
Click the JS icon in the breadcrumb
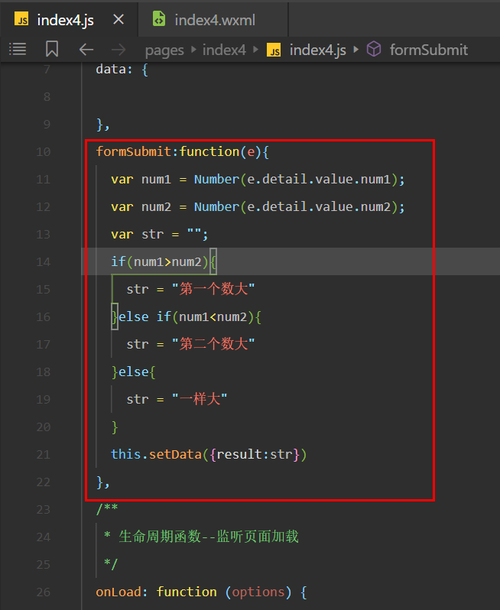pyautogui.click(x=274, y=50)
